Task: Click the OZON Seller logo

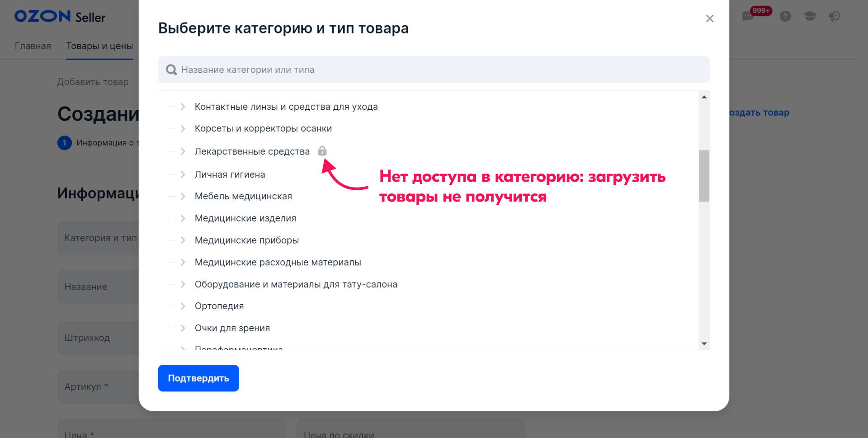Action: [60, 17]
